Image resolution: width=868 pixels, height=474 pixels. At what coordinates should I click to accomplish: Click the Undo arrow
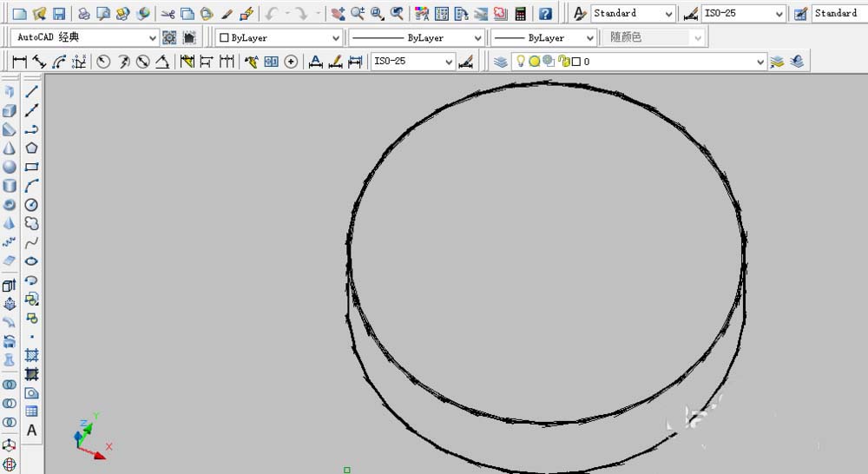(x=271, y=13)
